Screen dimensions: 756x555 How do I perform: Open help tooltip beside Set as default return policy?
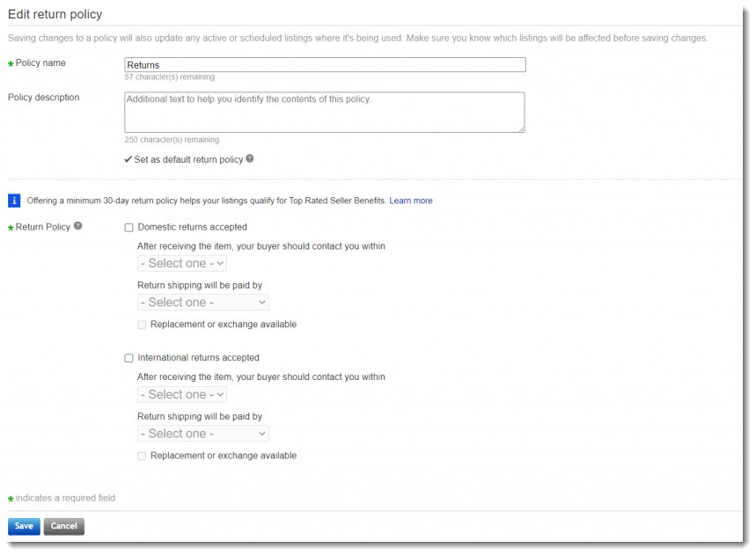pos(251,161)
